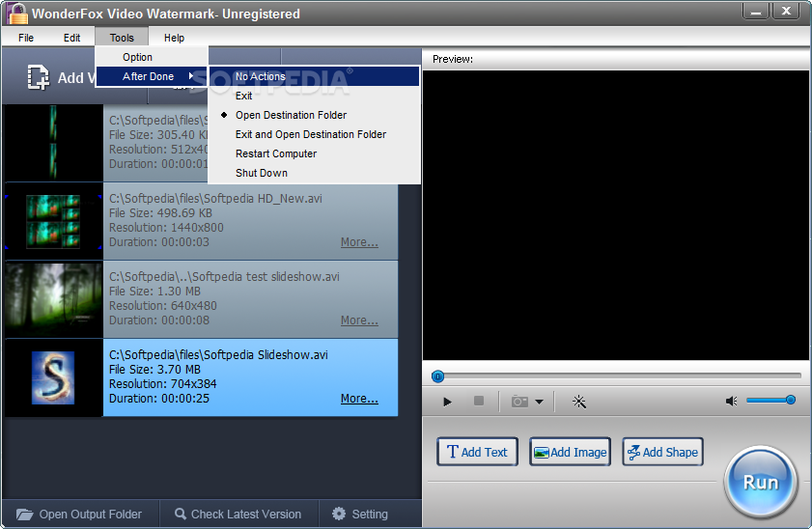Start processing with the Run button
Screen dimensions: 812x529
click(x=761, y=483)
